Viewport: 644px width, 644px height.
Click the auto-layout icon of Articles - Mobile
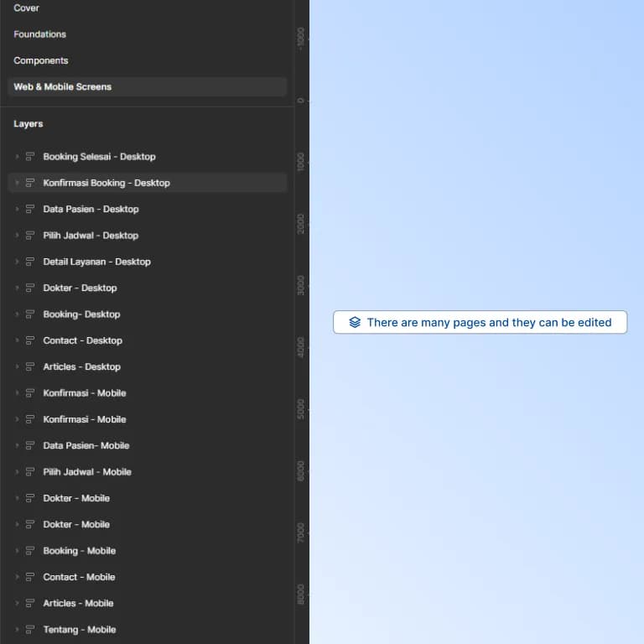pos(30,604)
